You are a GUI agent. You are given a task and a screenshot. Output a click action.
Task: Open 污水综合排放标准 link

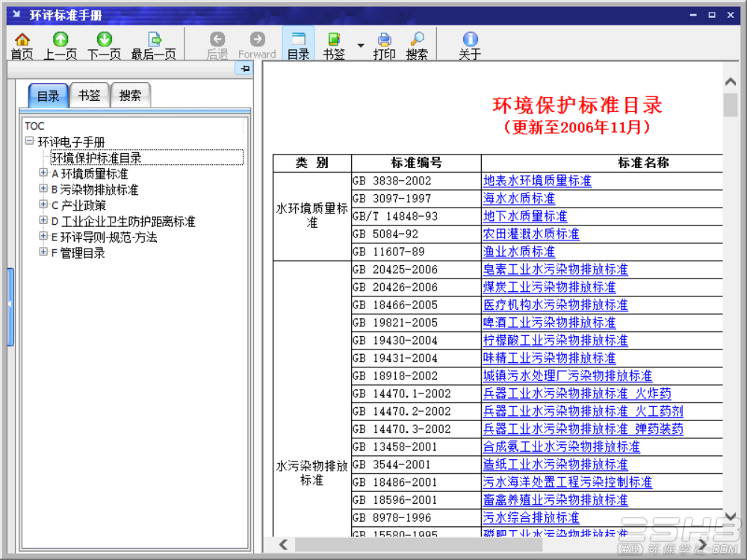[531, 517]
